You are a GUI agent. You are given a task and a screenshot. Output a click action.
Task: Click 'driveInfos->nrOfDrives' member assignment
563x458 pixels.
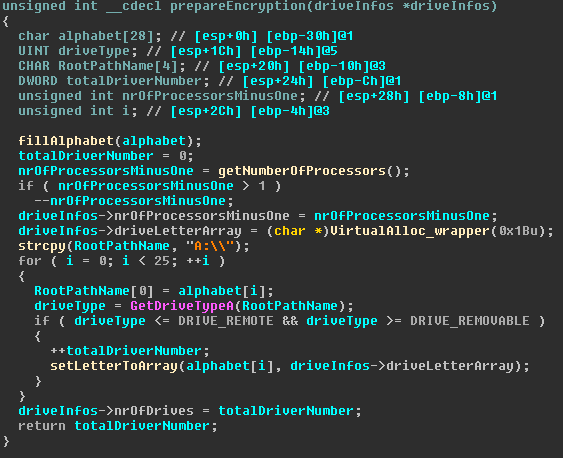point(106,411)
